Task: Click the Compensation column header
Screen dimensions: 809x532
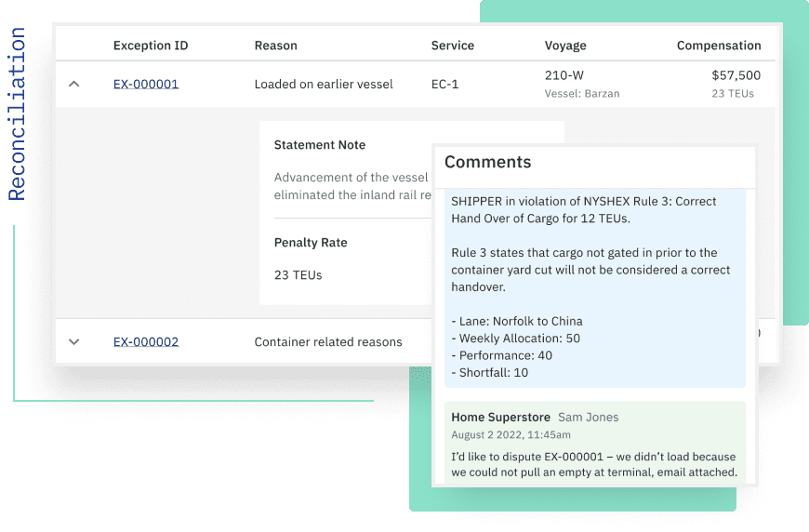Action: pyautogui.click(x=719, y=46)
